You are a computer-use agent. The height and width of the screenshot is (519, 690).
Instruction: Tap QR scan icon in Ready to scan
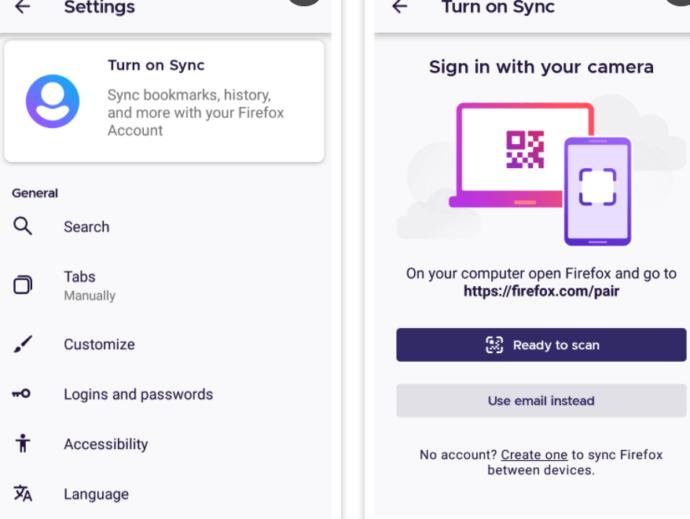click(x=494, y=345)
